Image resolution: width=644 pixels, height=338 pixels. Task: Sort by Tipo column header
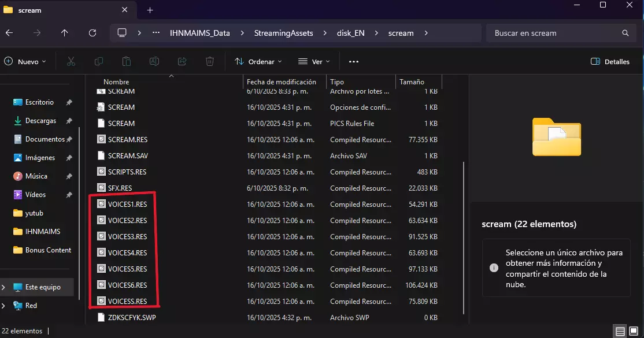(x=337, y=81)
